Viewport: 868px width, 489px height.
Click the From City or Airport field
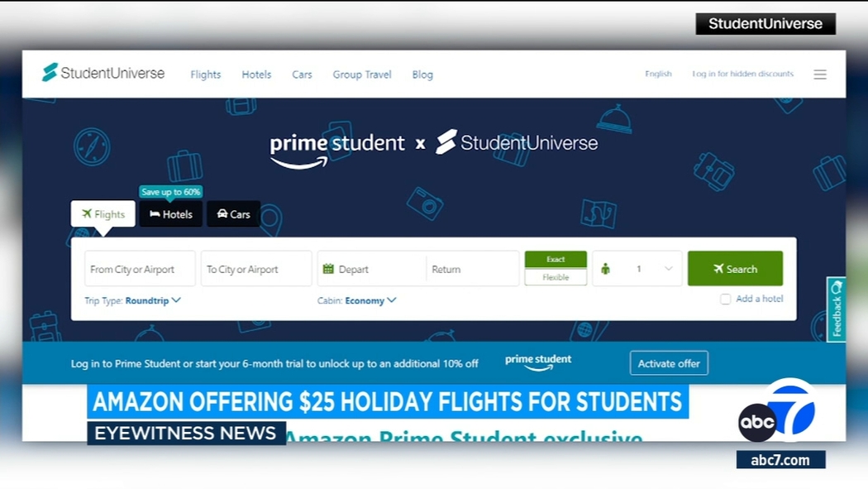click(x=140, y=269)
